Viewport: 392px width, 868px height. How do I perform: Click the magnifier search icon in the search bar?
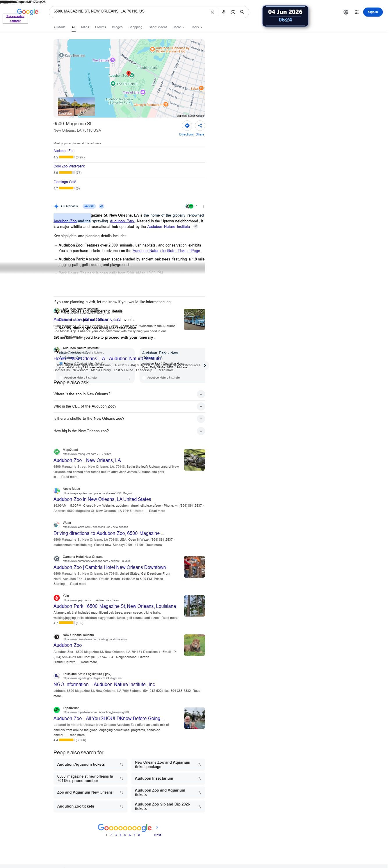245,12
